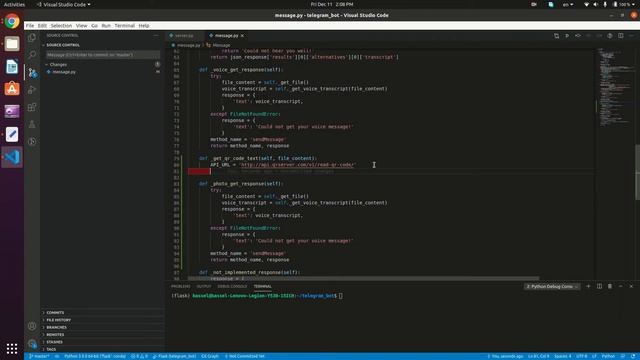
Task: Click the master branch status bar item
Action: [x=39, y=356]
